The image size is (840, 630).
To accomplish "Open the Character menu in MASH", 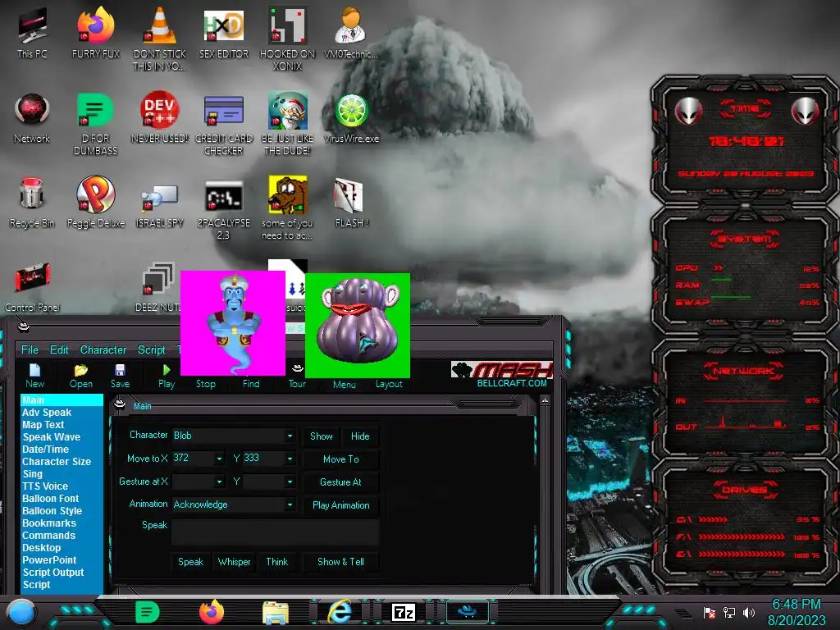I will coord(103,349).
